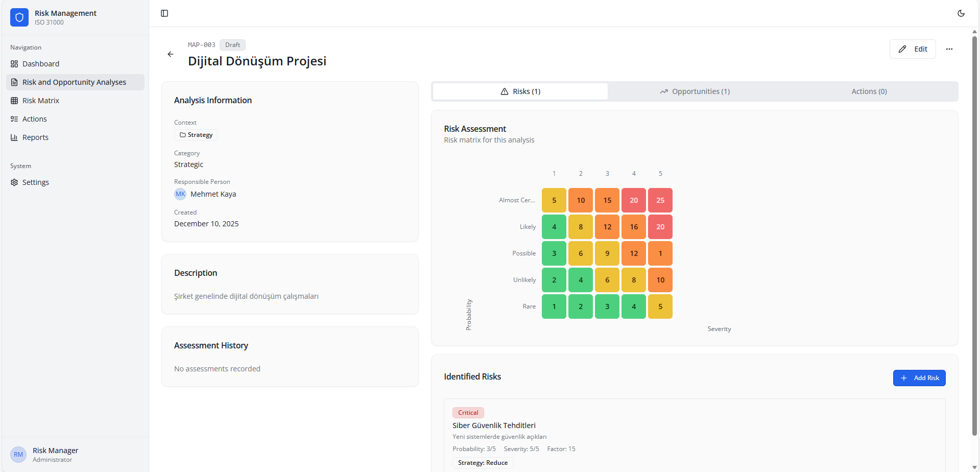Click the Risk Management shield logo

tap(19, 17)
